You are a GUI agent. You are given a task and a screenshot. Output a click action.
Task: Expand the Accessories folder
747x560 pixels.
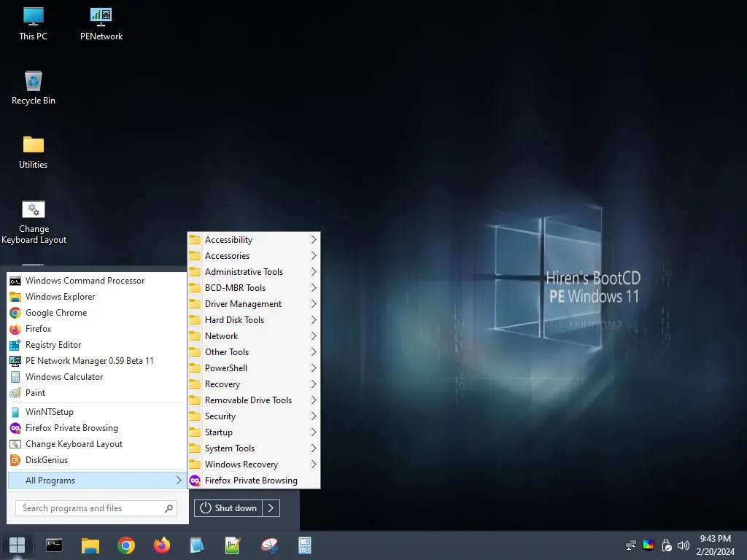254,256
